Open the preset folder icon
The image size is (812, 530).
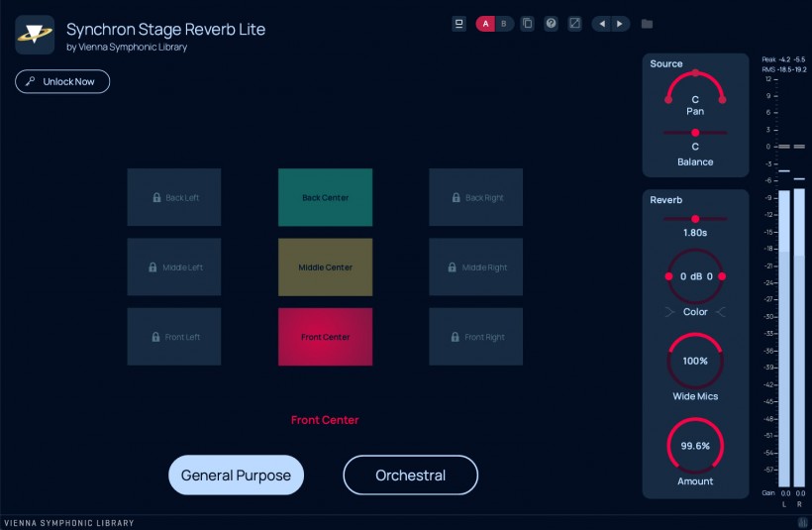(647, 24)
